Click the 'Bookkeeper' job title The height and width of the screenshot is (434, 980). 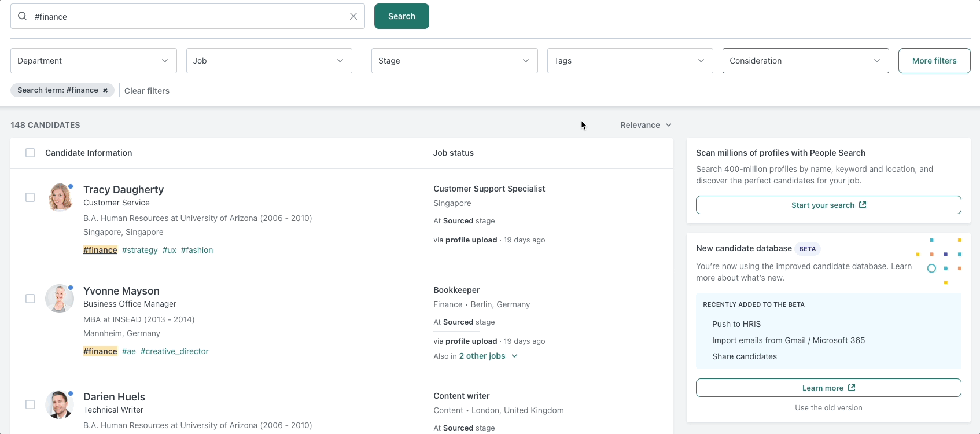[x=456, y=290]
